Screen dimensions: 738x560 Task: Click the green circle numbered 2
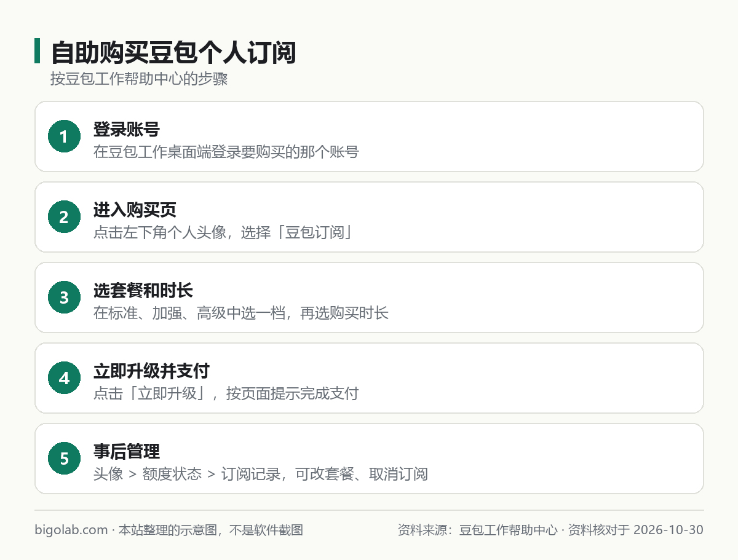coord(64,217)
